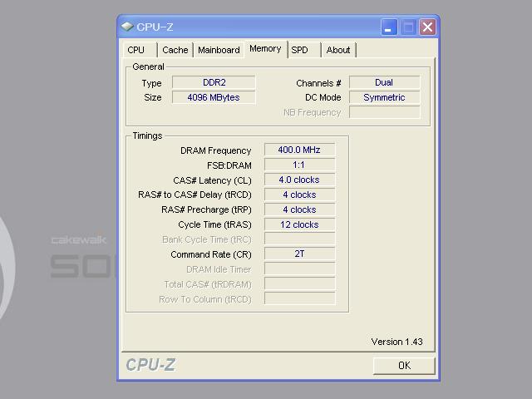Click the Memory tab
This screenshot has height=399, width=532.
click(x=265, y=49)
